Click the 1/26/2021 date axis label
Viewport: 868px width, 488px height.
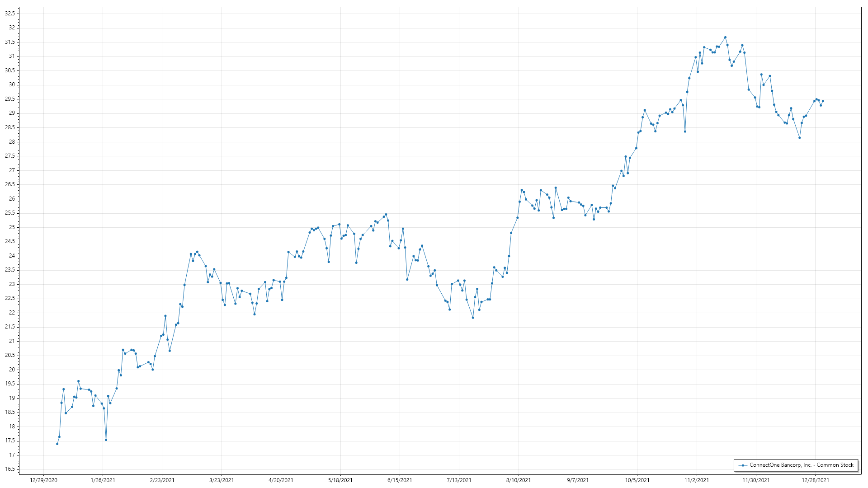point(103,480)
